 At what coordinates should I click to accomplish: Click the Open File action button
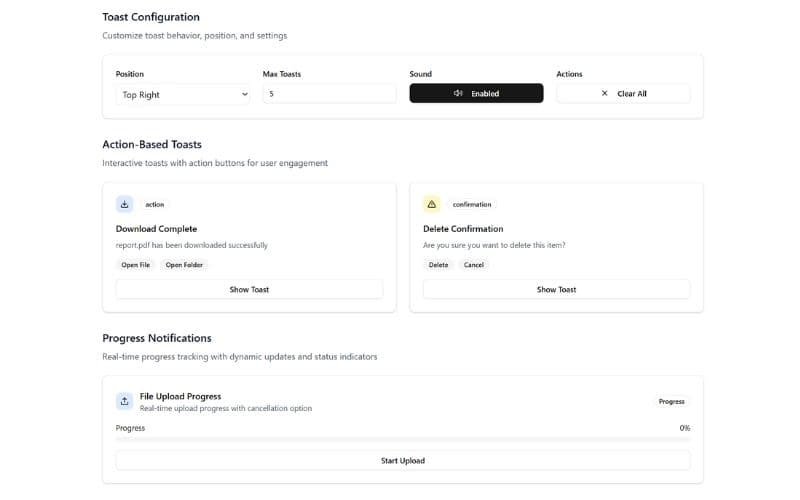[x=136, y=265]
